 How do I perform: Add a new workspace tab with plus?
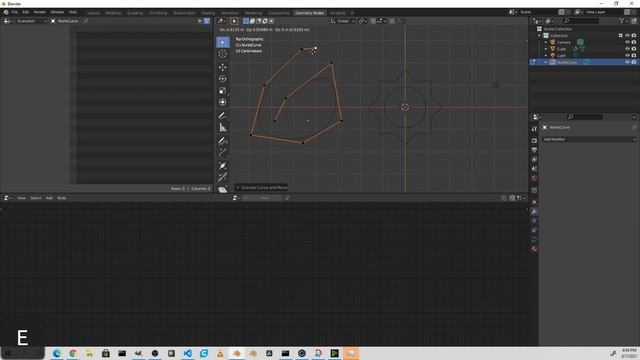tap(352, 13)
